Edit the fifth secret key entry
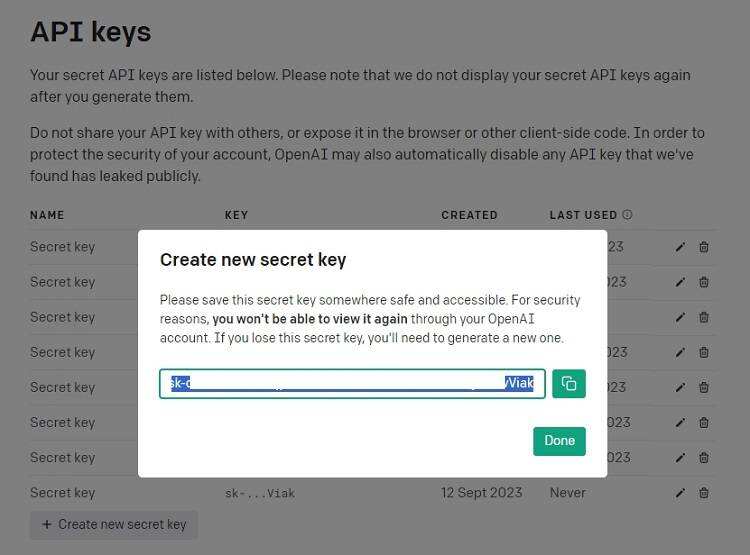 click(680, 387)
